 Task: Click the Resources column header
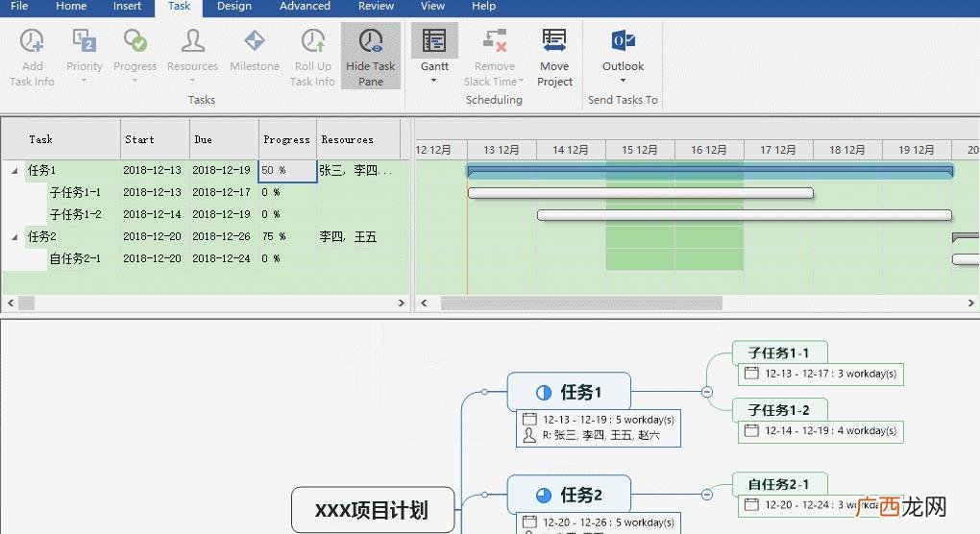tap(358, 139)
